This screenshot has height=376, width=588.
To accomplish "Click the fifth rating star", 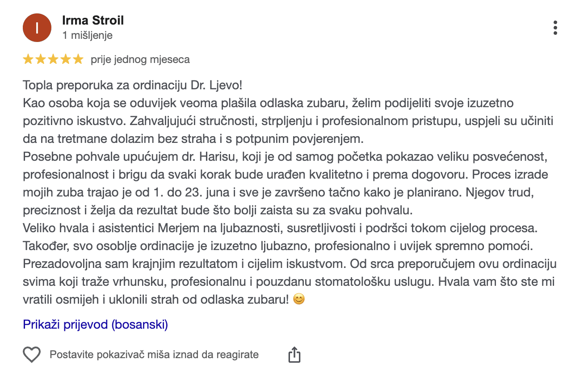I will pos(78,59).
